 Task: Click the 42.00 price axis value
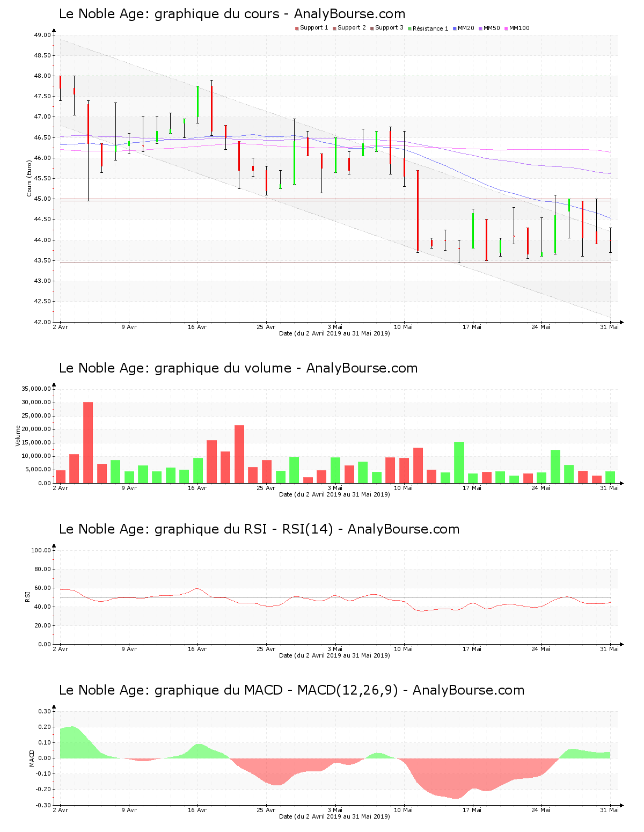click(42, 322)
